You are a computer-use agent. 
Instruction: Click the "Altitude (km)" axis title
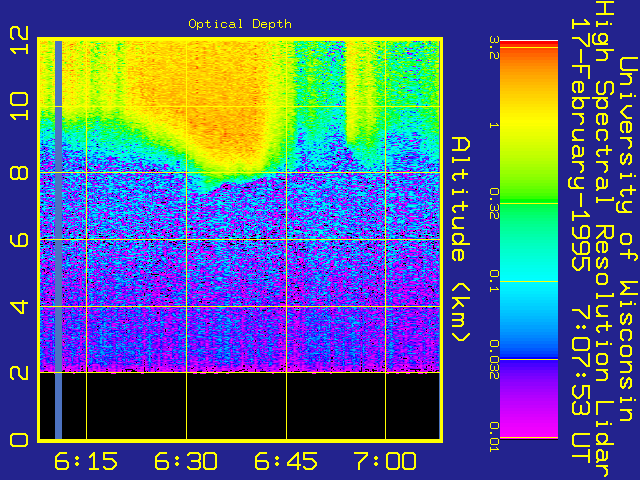pos(461,240)
